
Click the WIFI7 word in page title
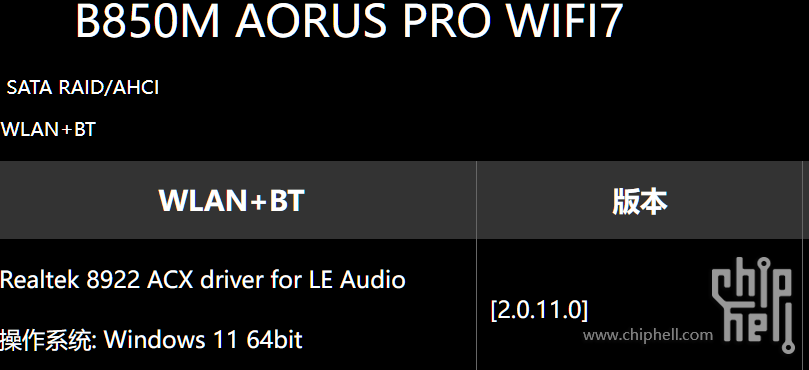(564, 21)
